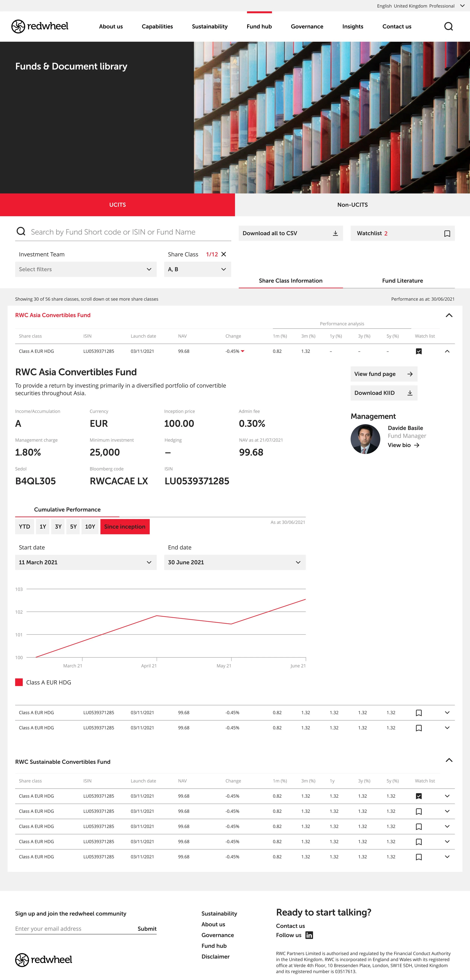
Task: Select the Cumulative Performance tab
Action: click(67, 509)
